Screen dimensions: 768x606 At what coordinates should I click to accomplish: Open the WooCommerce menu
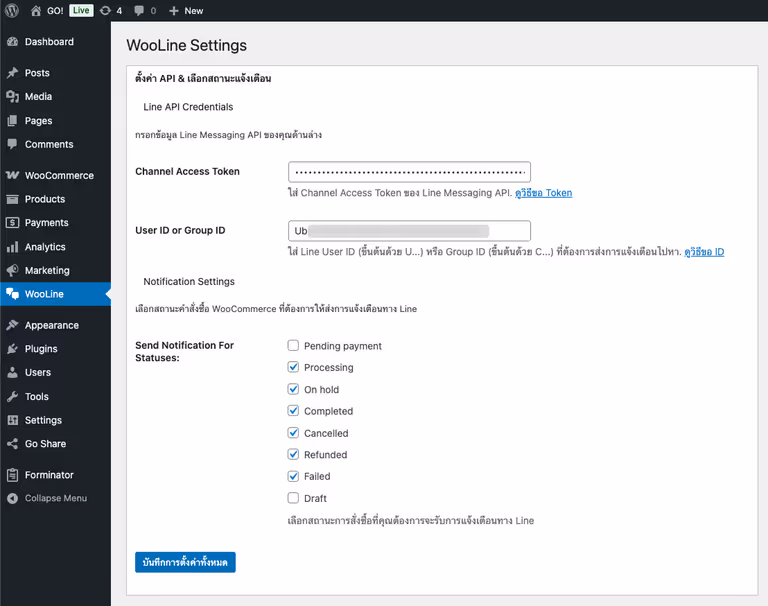[58, 175]
